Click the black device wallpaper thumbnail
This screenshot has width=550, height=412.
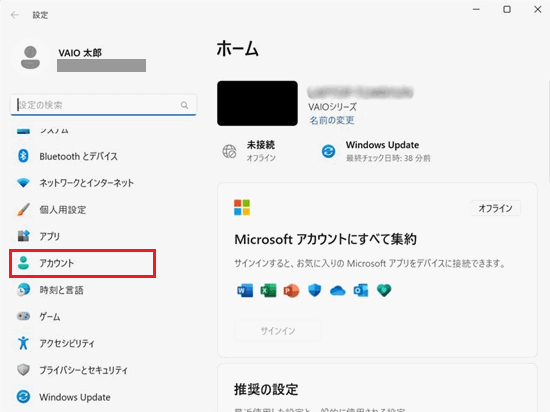tap(257, 103)
